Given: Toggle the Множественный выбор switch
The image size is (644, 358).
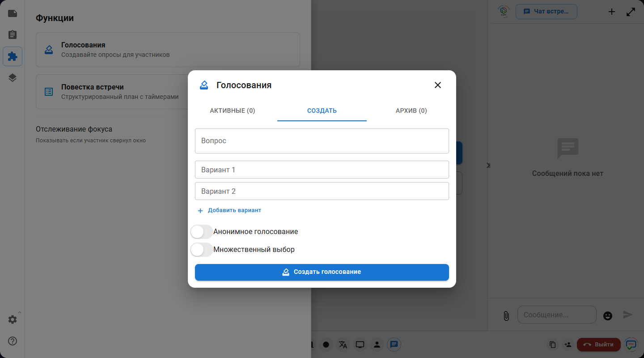Looking at the screenshot, I should (202, 250).
